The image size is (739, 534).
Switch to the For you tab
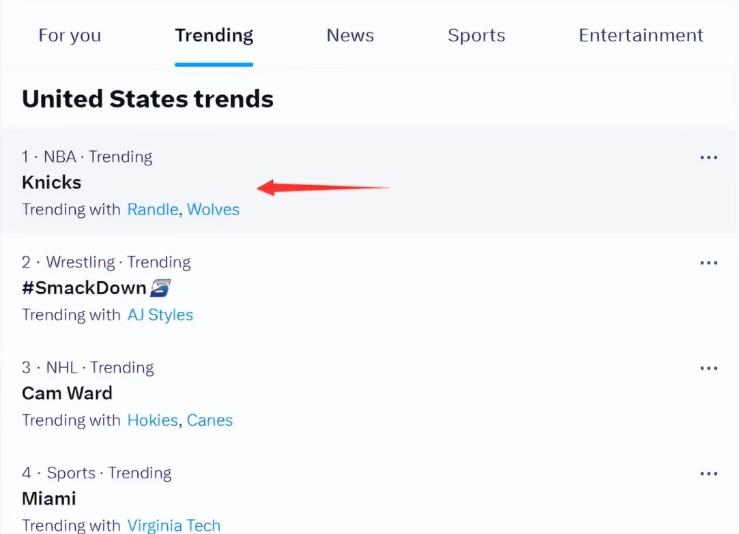69,35
